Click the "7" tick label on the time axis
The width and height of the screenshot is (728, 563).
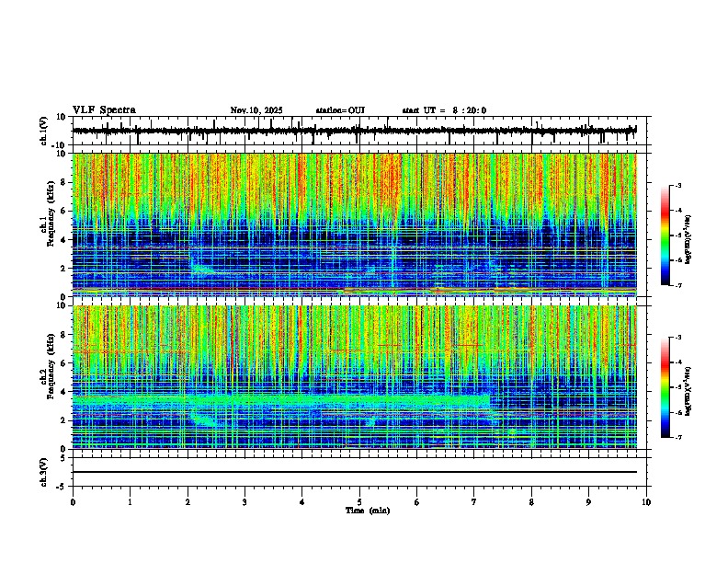click(474, 502)
